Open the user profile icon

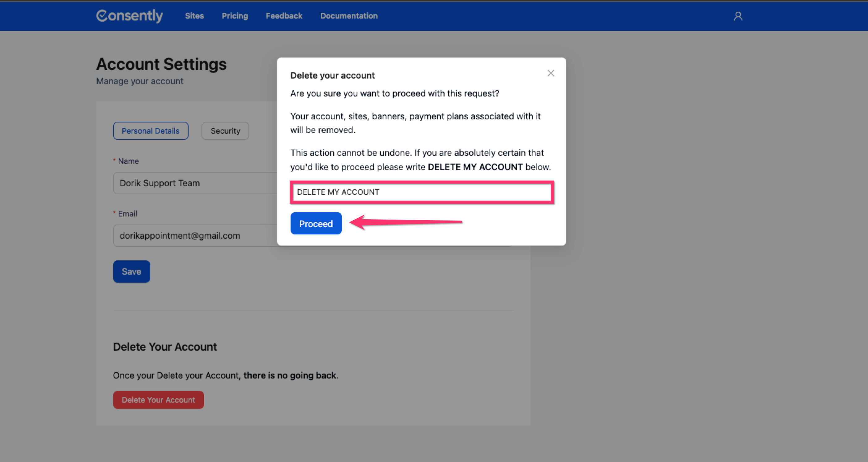point(738,16)
